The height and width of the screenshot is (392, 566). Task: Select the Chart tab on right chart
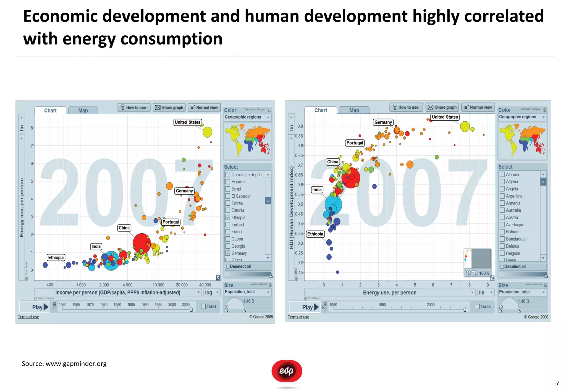coord(321,110)
